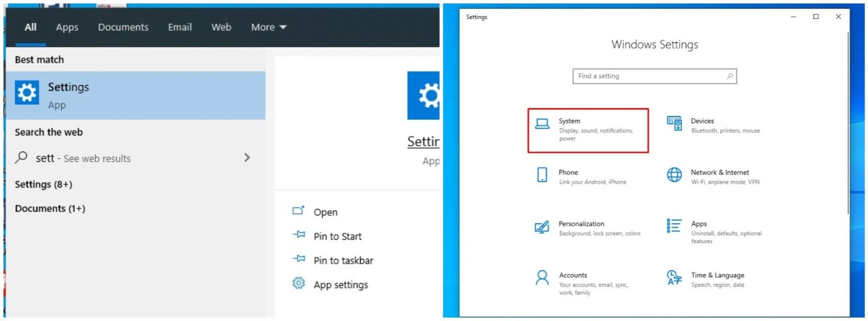Click the Network & Internet globe icon
The image size is (868, 321).
[674, 175]
